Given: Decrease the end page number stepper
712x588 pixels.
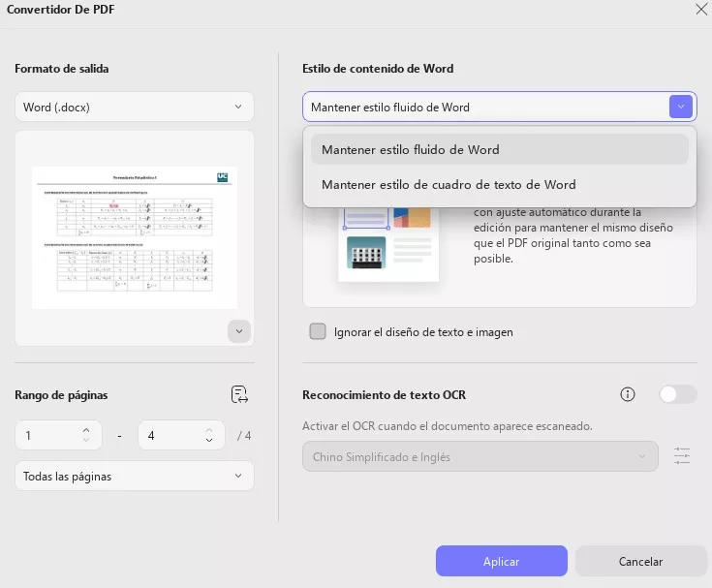Looking at the screenshot, I should point(209,440).
